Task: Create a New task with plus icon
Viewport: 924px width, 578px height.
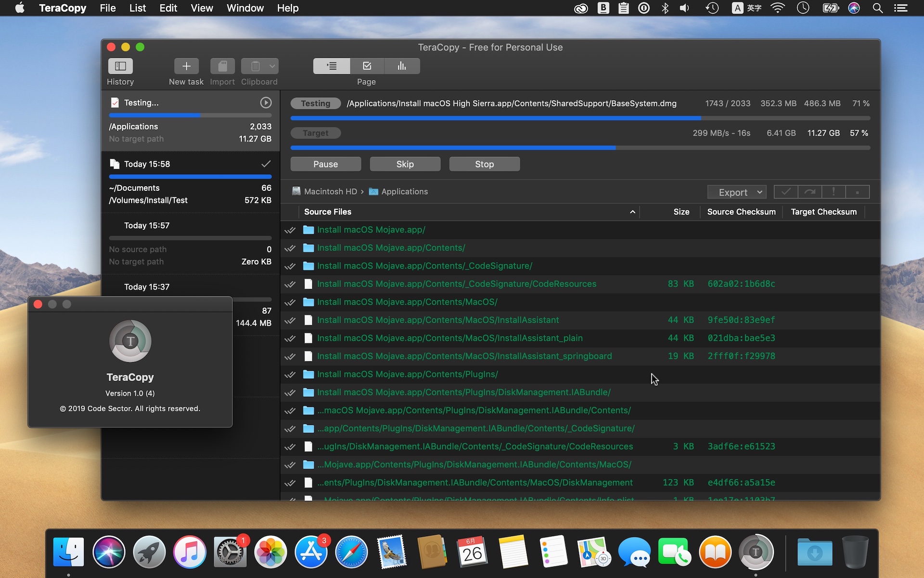Action: point(186,66)
